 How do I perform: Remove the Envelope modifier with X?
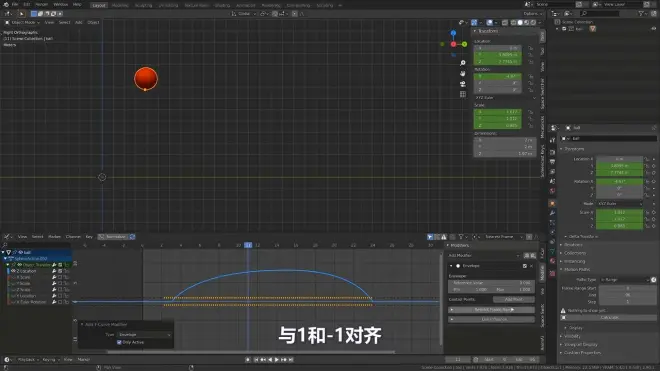531,266
